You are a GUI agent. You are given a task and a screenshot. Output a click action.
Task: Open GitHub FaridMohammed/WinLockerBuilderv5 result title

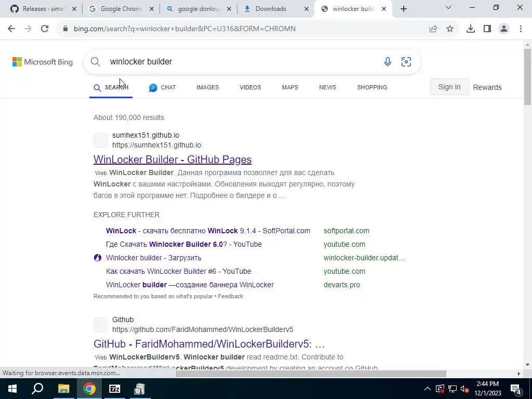[209, 344]
